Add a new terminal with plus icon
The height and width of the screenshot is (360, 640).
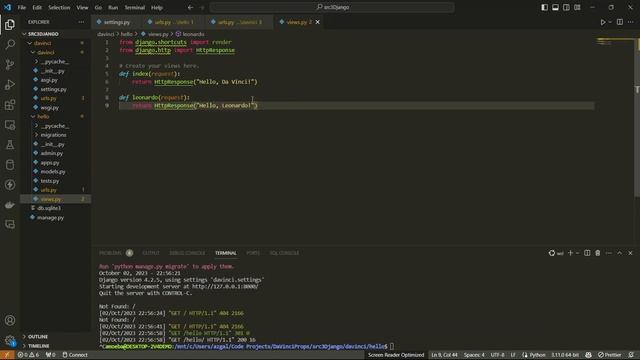click(x=570, y=253)
